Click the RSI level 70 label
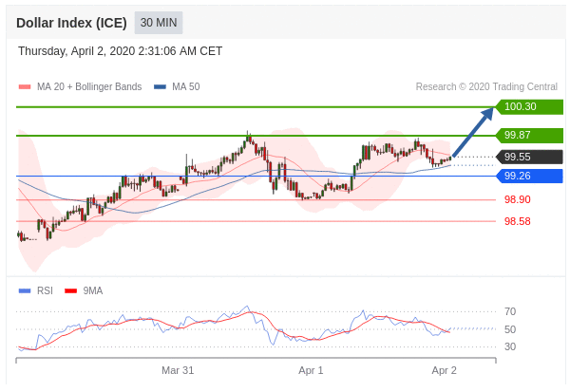The image size is (570, 392). click(510, 311)
